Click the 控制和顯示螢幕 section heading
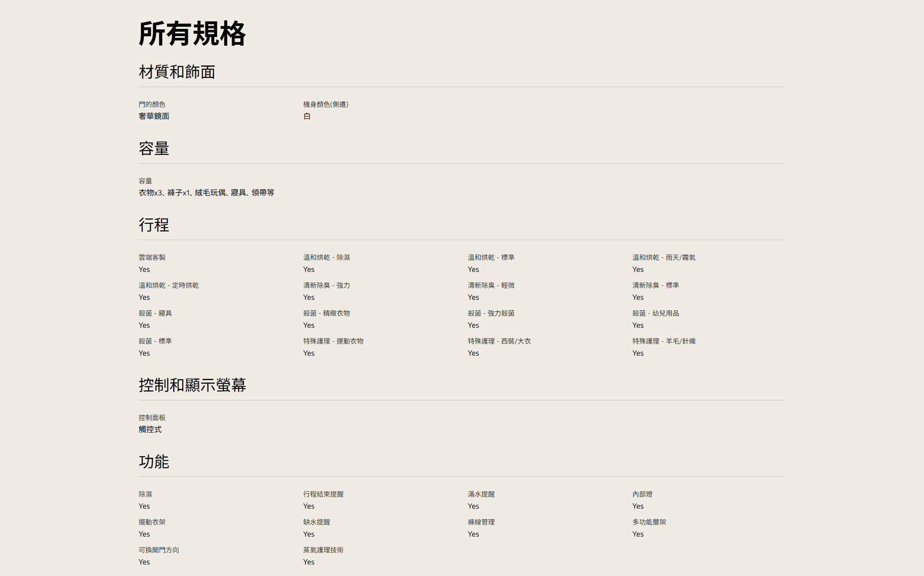The width and height of the screenshot is (924, 576). [x=192, y=385]
